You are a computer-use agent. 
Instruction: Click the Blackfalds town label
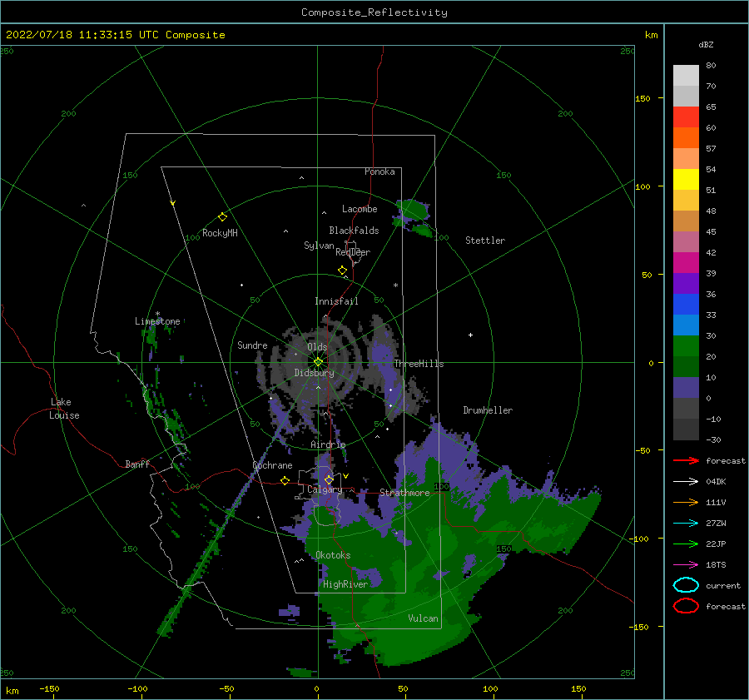354,231
